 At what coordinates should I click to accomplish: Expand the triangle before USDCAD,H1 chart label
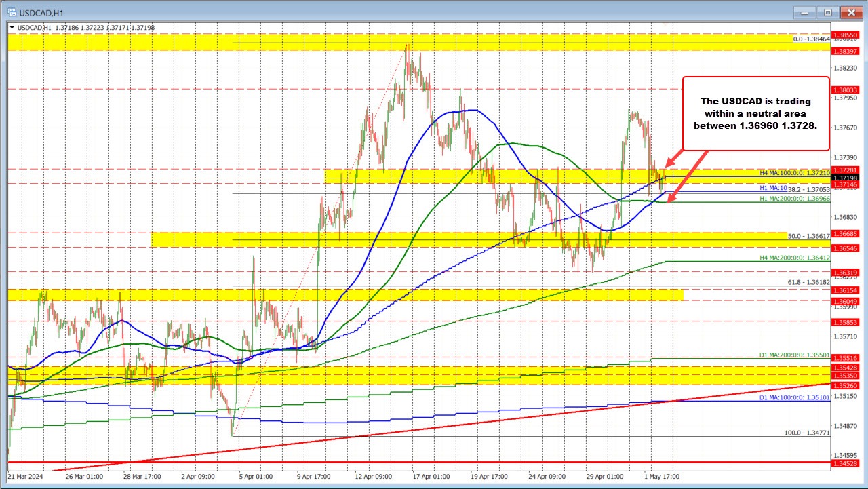click(x=12, y=27)
